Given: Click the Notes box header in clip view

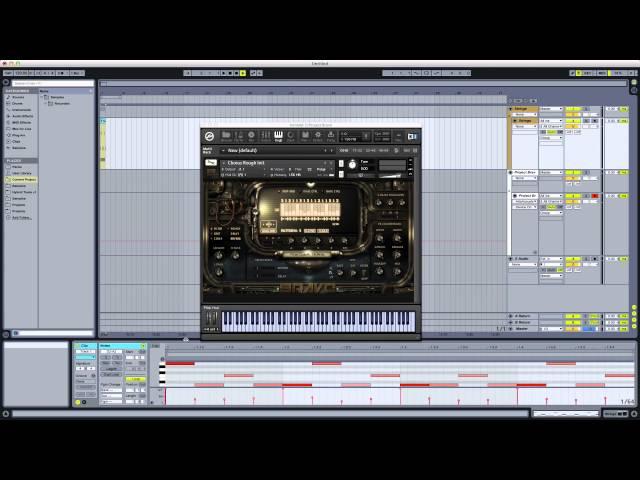Looking at the screenshot, I should [122, 346].
